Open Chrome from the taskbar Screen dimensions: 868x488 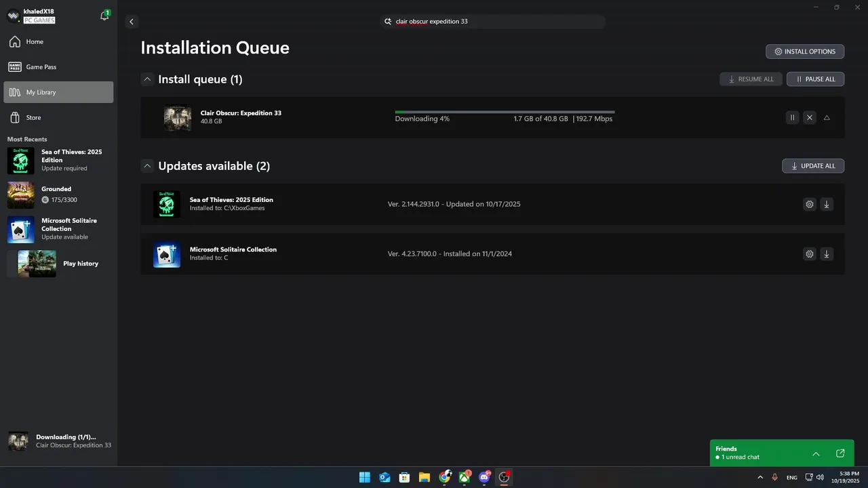click(444, 477)
